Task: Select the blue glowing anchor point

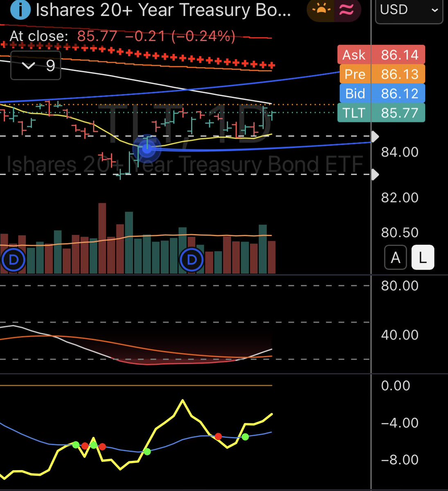Action: click(147, 149)
